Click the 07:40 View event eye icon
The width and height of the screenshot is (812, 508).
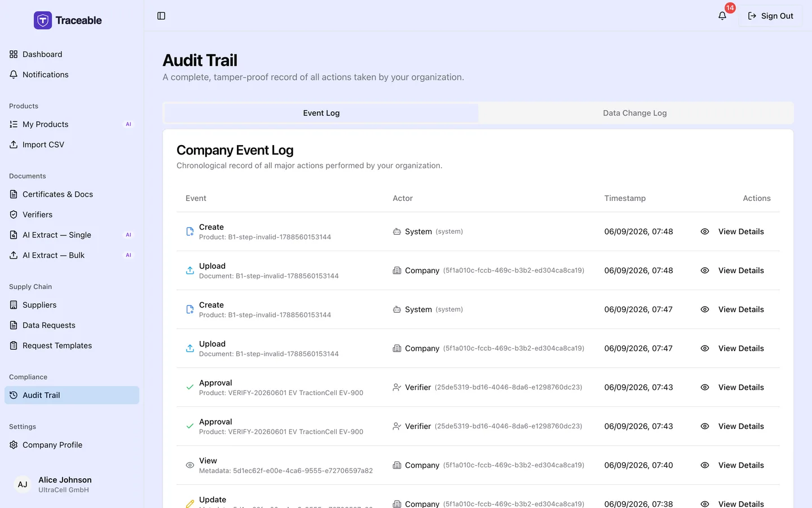(x=190, y=465)
